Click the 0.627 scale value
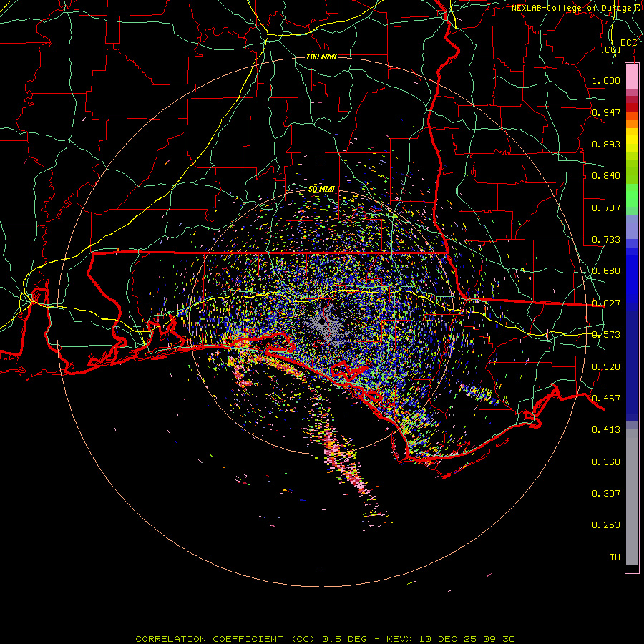The image size is (644, 644). [x=606, y=303]
